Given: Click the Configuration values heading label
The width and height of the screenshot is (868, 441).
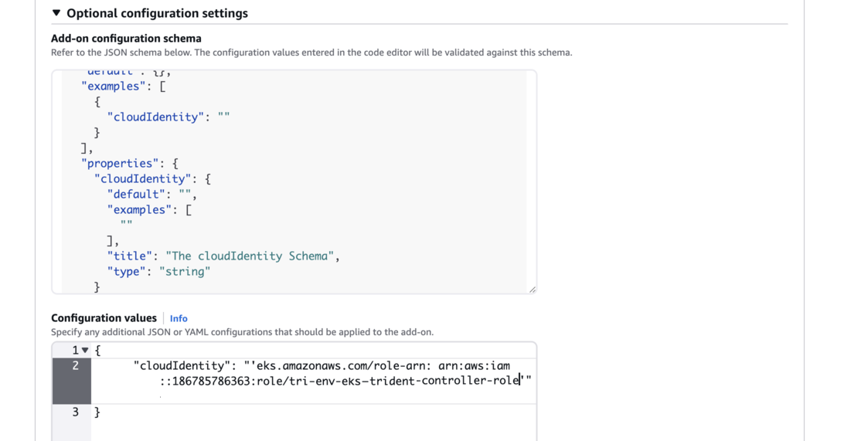Looking at the screenshot, I should [104, 318].
